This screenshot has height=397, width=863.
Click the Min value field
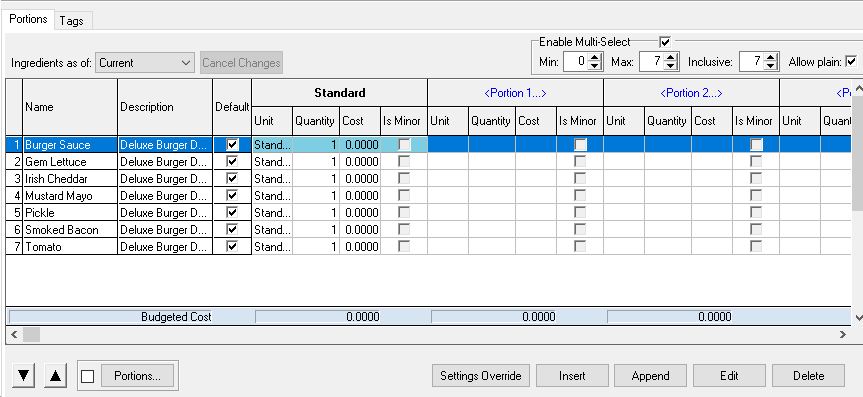point(576,62)
